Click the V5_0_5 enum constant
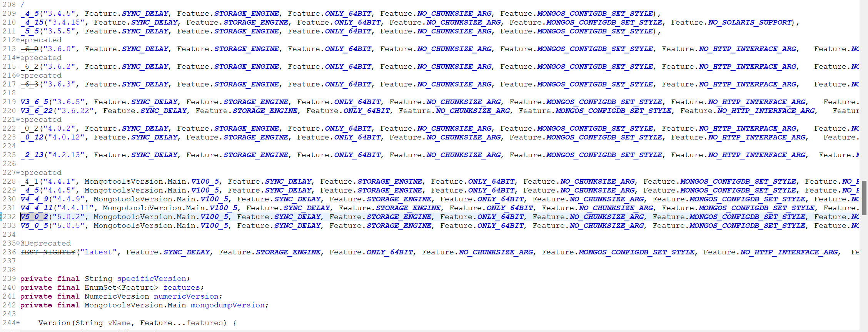 [34, 226]
